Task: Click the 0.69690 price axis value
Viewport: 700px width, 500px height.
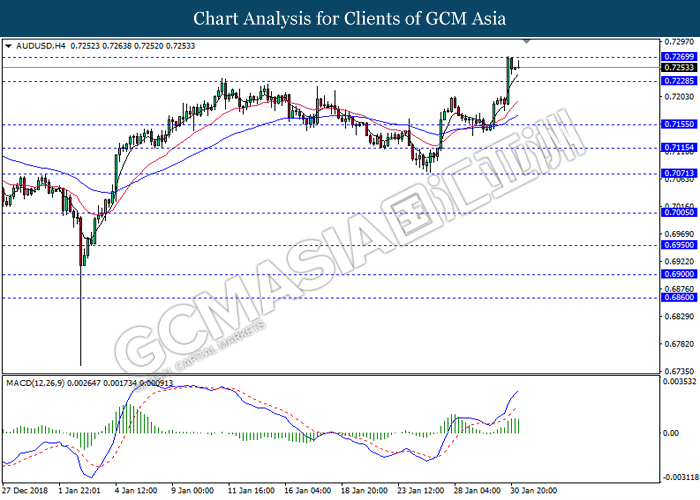Action: (679, 234)
